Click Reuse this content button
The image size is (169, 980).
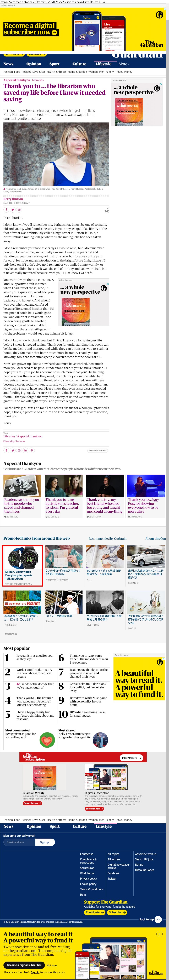pos(98,450)
